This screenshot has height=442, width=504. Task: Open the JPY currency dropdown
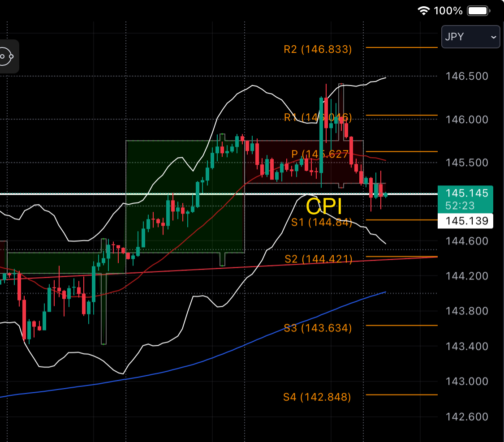click(x=470, y=37)
